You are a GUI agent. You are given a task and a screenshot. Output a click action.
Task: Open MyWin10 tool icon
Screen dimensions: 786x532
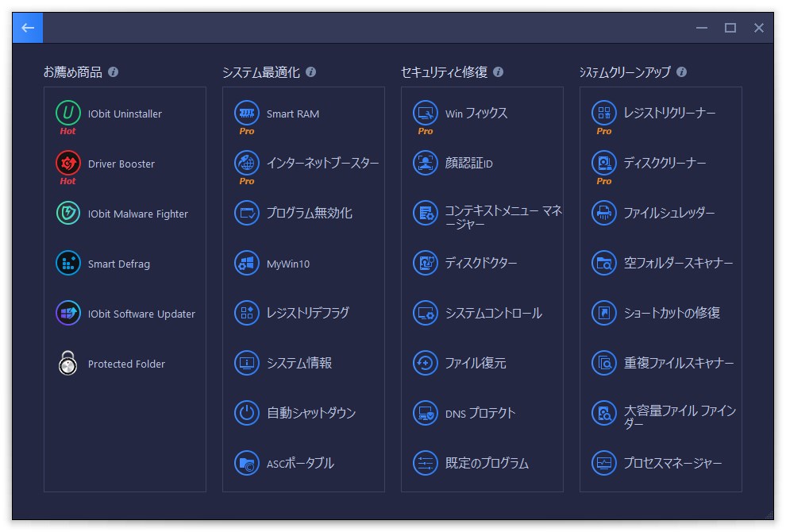coord(247,264)
